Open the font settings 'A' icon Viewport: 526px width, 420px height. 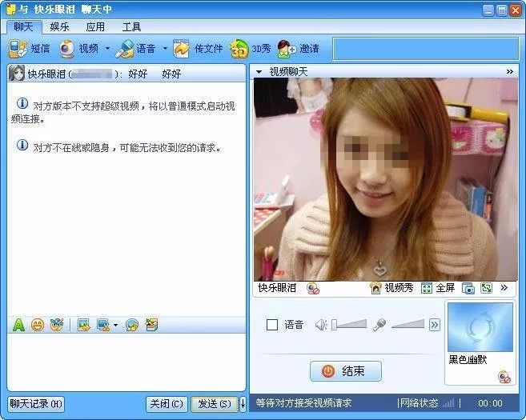19,325
